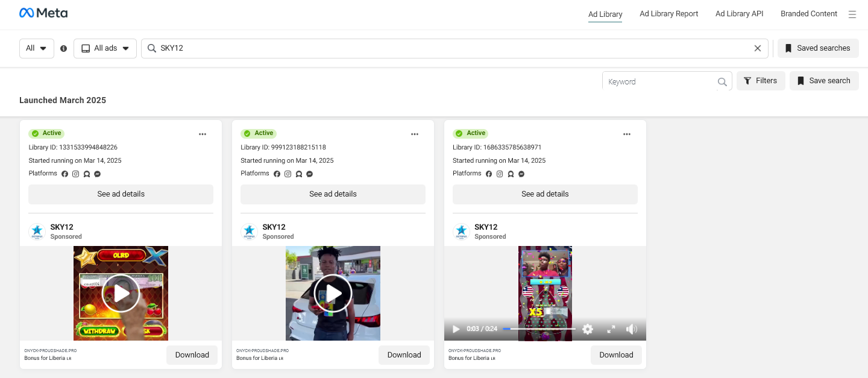This screenshot has height=378, width=868.
Task: Download the first ad creative
Action: [192, 355]
